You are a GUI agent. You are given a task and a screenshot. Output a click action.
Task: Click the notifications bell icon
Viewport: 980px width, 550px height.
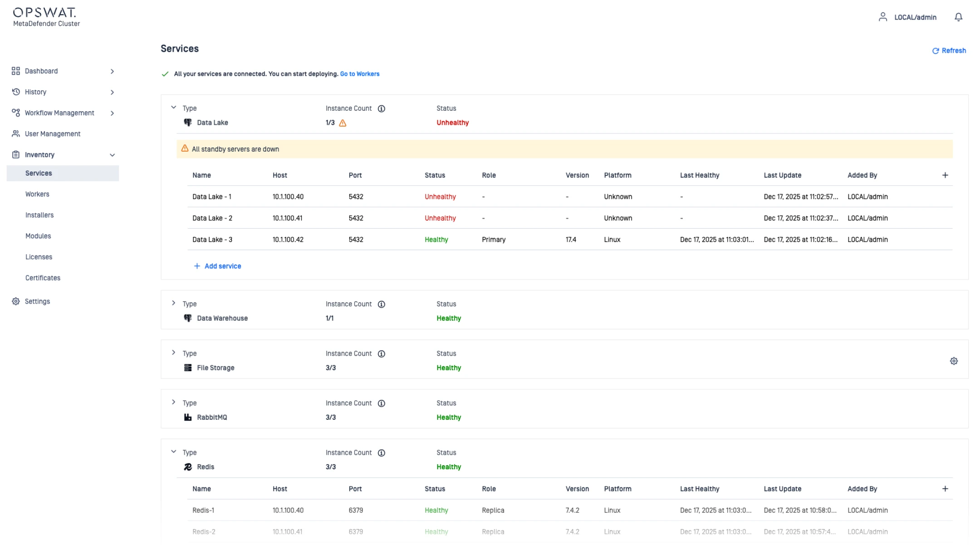click(958, 17)
